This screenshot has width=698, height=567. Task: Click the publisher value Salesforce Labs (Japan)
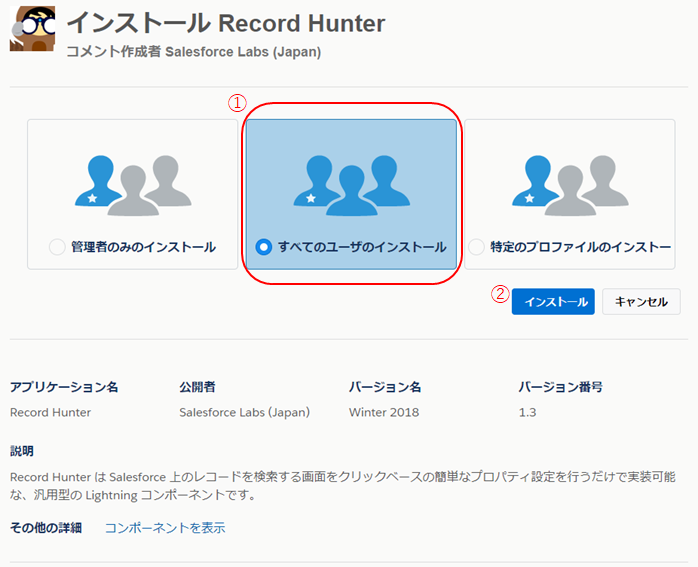[244, 413]
